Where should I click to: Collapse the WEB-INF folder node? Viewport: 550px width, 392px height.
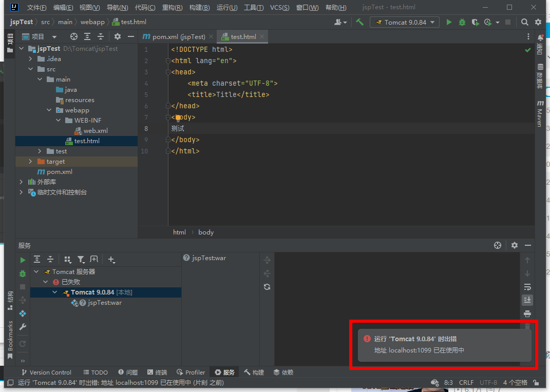(59, 121)
